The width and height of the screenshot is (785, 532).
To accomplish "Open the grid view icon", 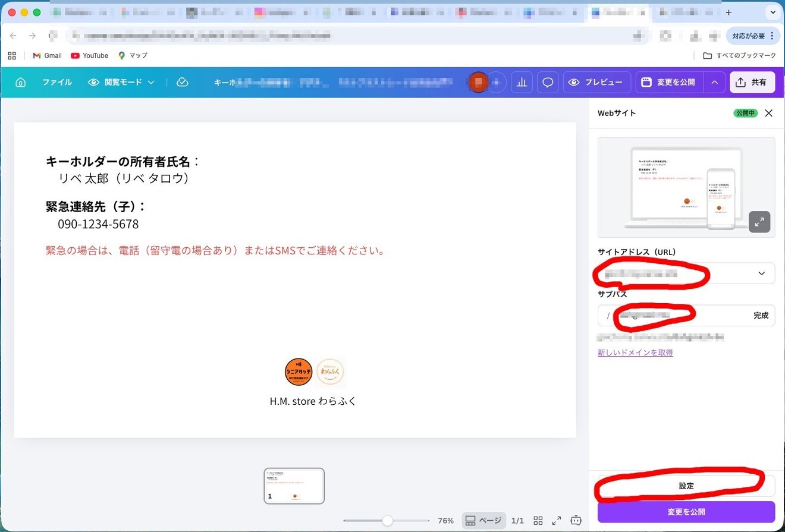I will [x=538, y=521].
